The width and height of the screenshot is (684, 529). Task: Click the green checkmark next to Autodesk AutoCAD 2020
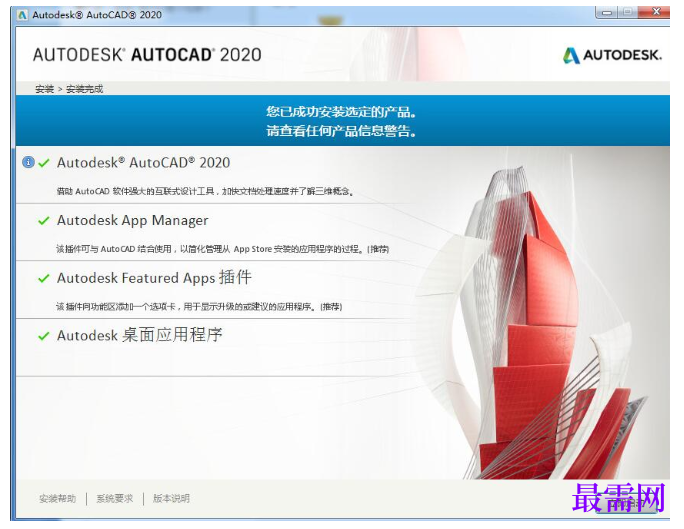coord(44,163)
